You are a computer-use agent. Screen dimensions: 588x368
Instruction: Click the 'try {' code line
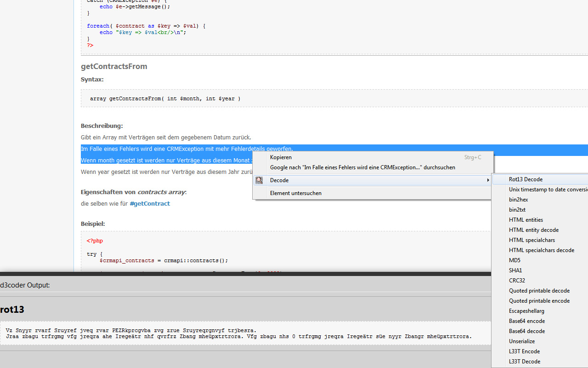click(x=95, y=254)
